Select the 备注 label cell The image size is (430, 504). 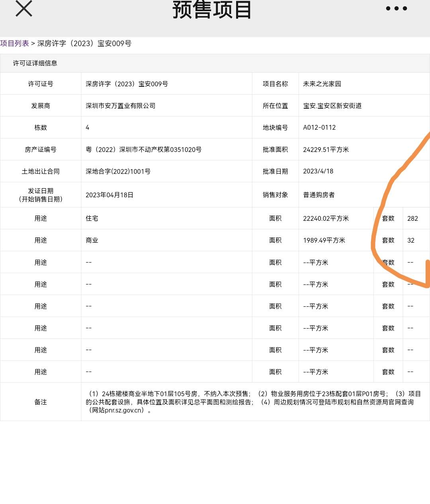coord(41,402)
